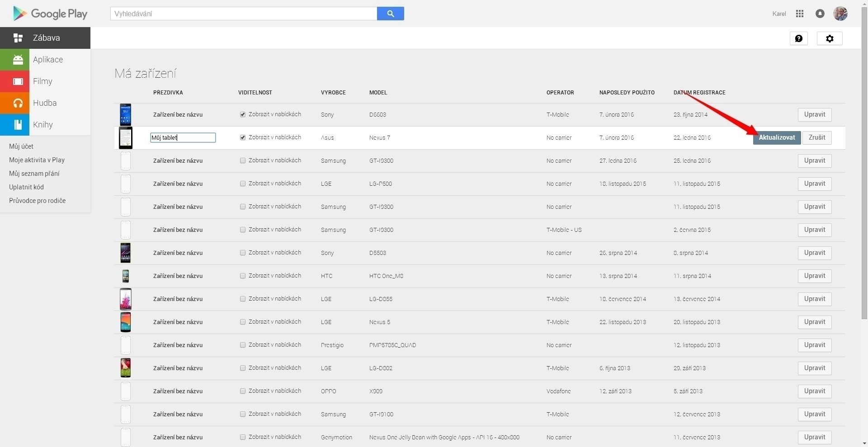Click the Karel account name
The image size is (868, 447).
pos(779,14)
